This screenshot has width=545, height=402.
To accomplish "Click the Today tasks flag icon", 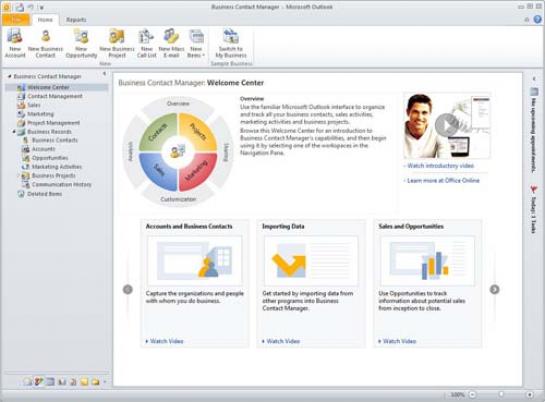I will coord(534,190).
